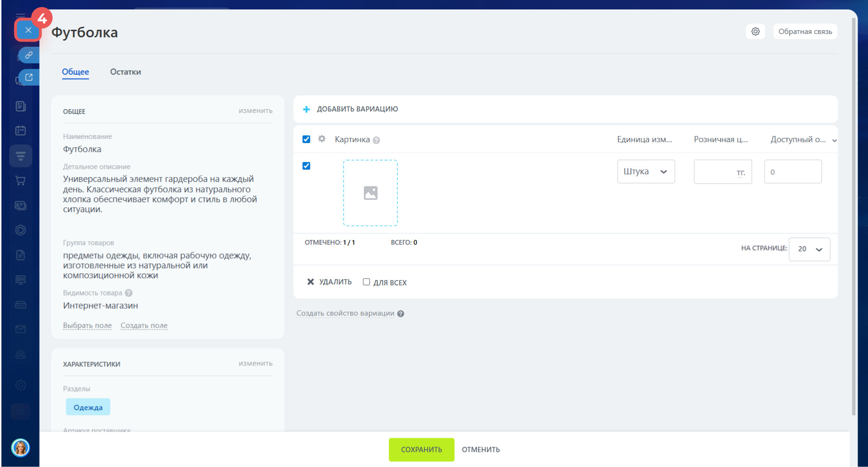The height and width of the screenshot is (467, 868).
Task: Uncheck the variation row checkbox
Action: click(x=306, y=166)
